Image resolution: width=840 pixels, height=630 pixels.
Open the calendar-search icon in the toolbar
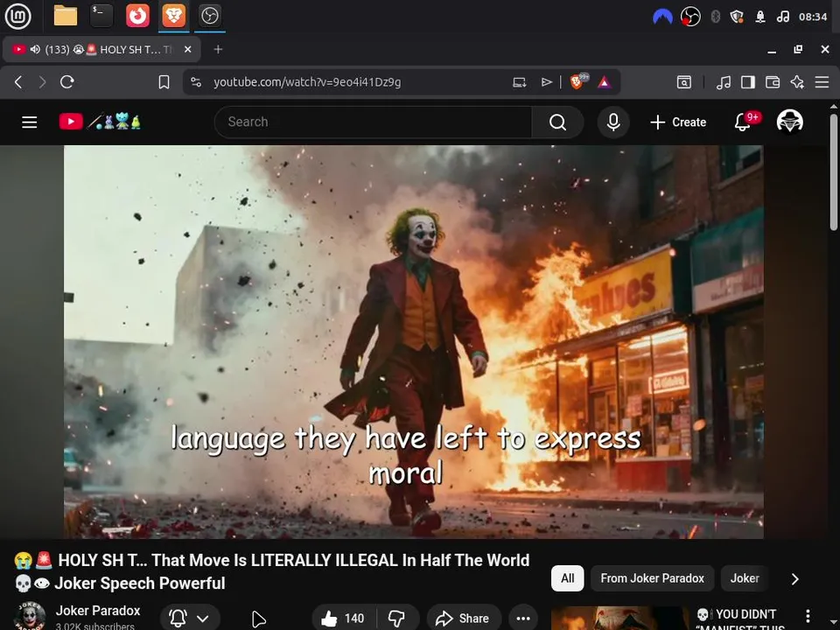[684, 82]
